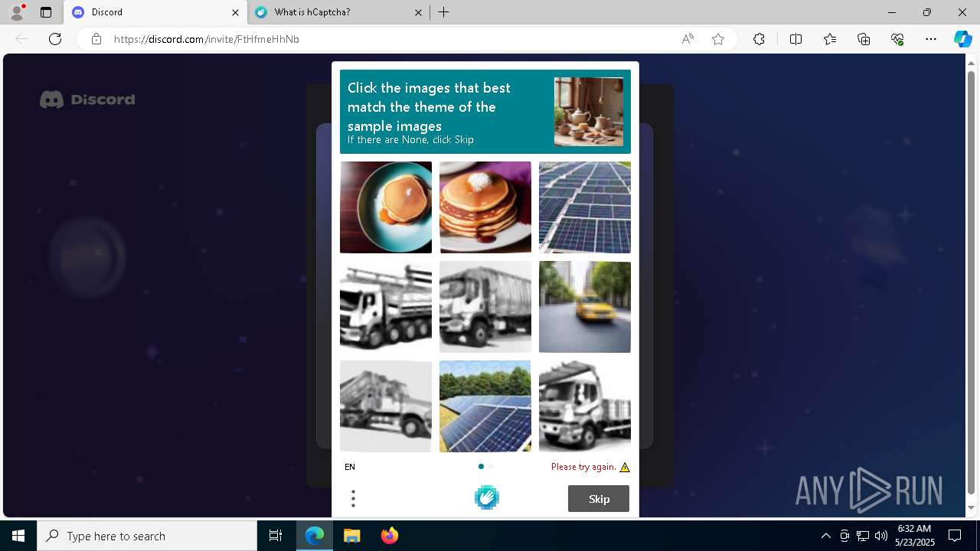Select sketched cargo truck center image
The width and height of the screenshot is (980, 551).
tap(485, 307)
